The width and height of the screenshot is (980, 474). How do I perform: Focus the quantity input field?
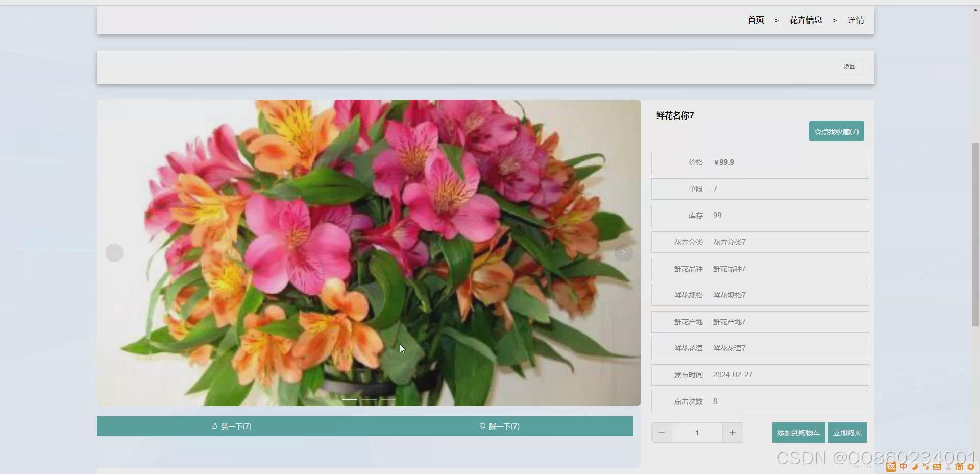[697, 433]
